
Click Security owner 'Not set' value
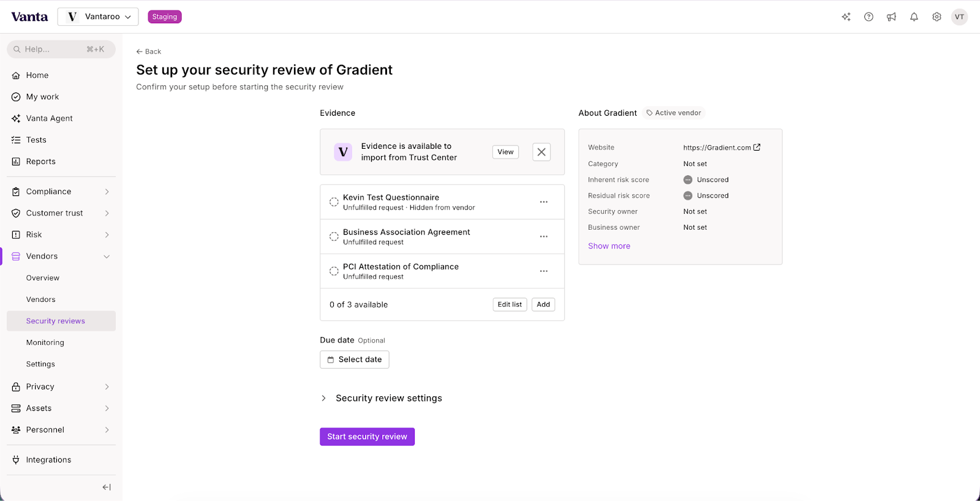click(695, 212)
